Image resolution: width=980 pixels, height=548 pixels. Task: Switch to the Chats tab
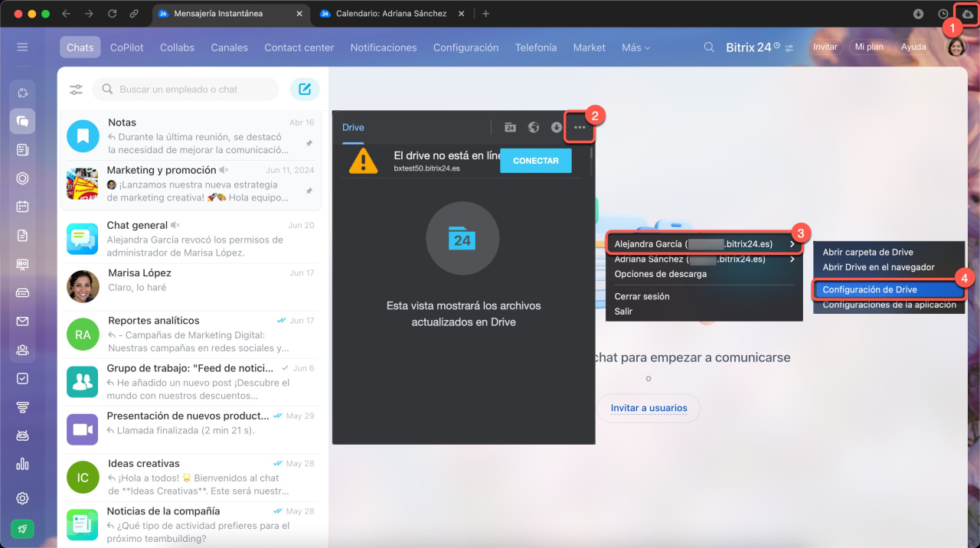(x=80, y=47)
